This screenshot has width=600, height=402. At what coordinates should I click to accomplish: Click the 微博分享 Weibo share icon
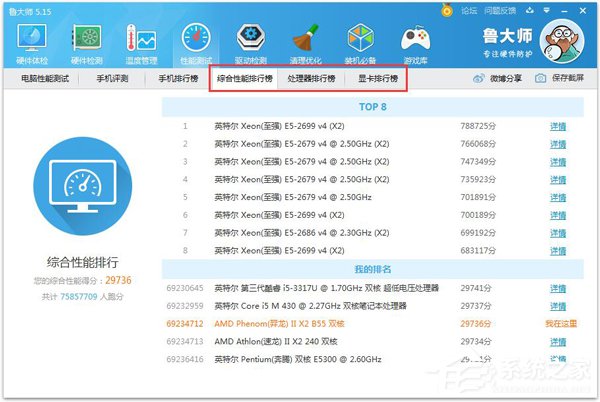coord(479,79)
